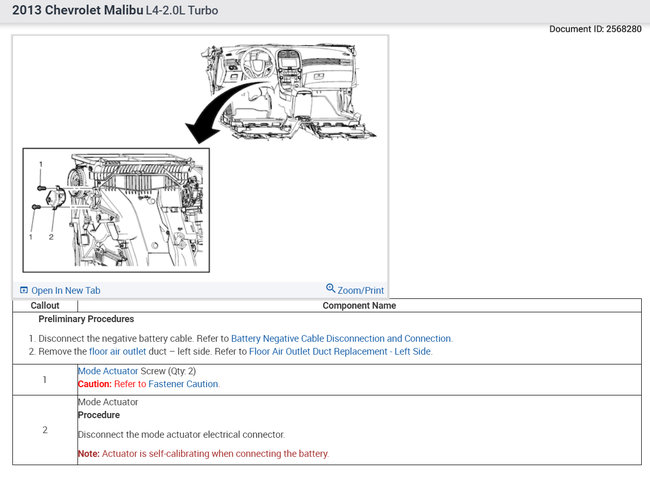The image size is (650, 477).
Task: Click the 2013 Chevrolet Malibu heading
Action: [78, 10]
